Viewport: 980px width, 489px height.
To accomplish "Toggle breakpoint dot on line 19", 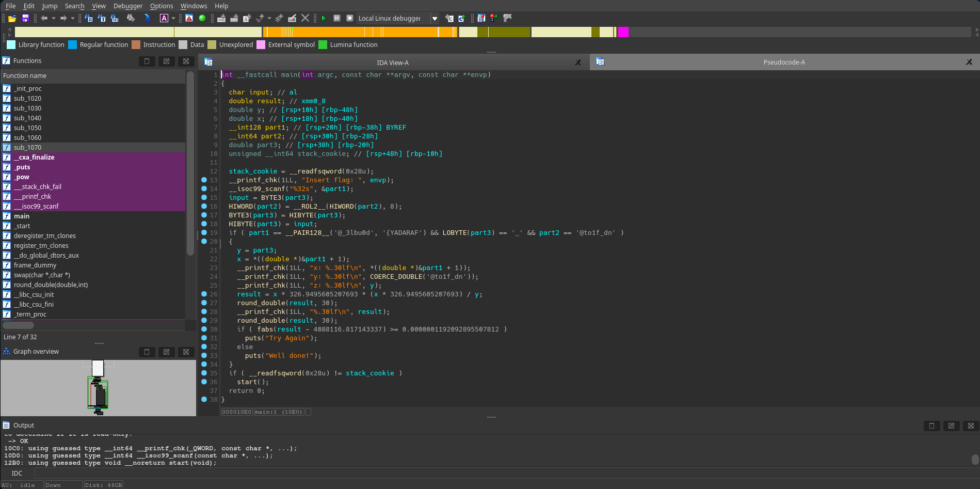I will (204, 232).
